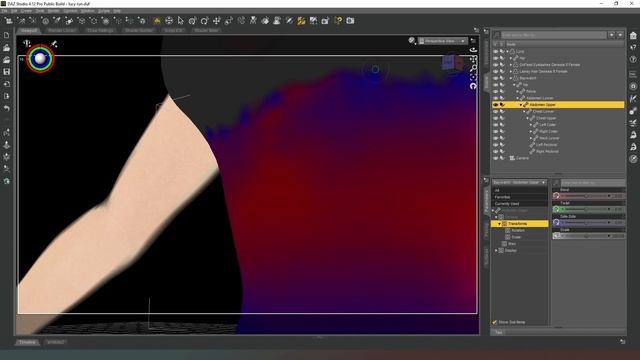Click the Undo arrow icon in left toolbar
640x360 pixels.
click(7, 109)
